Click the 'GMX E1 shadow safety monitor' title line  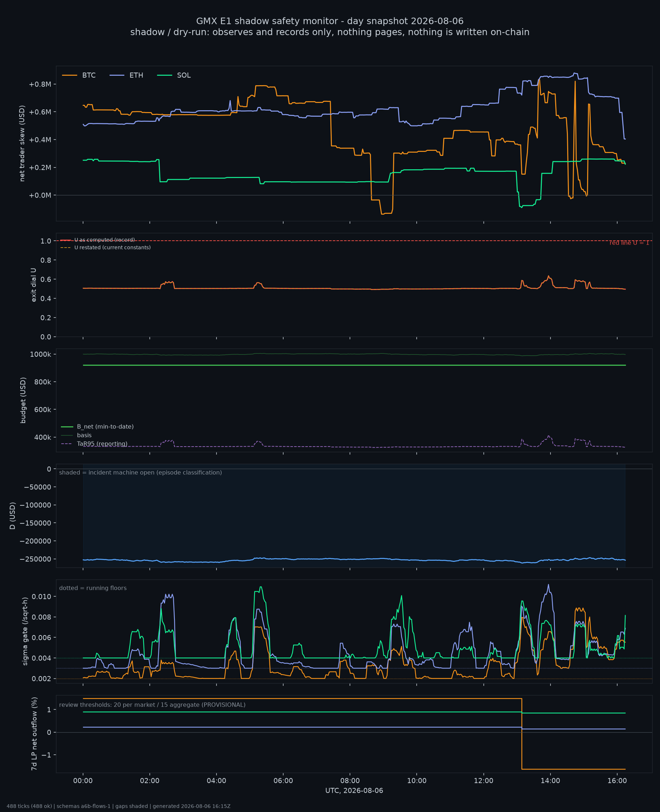330,21
